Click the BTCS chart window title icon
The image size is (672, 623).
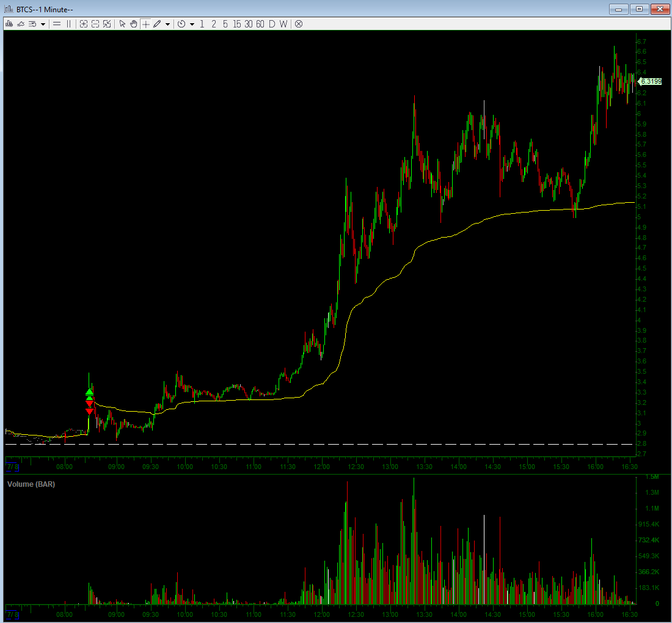[9, 9]
